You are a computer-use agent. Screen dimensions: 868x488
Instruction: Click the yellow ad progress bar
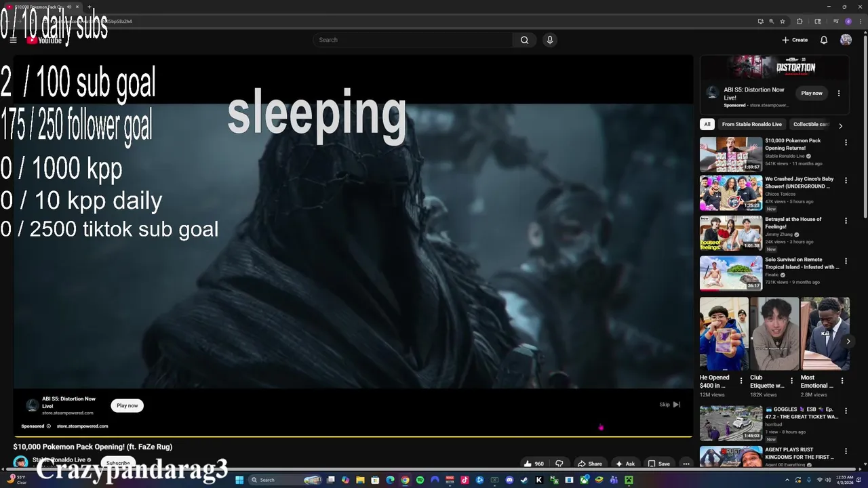click(353, 436)
